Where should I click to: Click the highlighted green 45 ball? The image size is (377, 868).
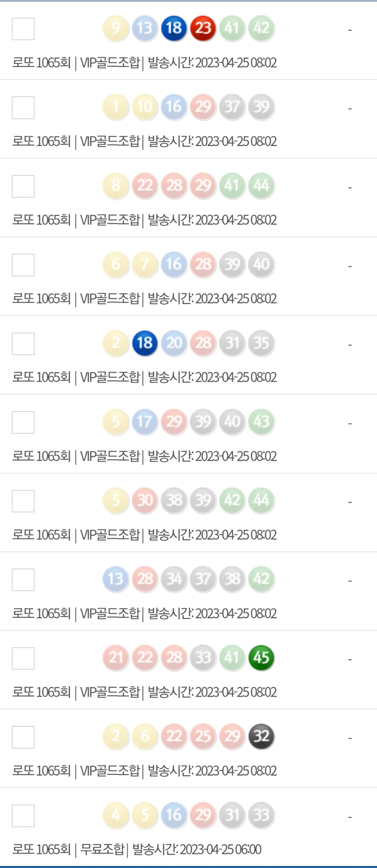pos(261,658)
